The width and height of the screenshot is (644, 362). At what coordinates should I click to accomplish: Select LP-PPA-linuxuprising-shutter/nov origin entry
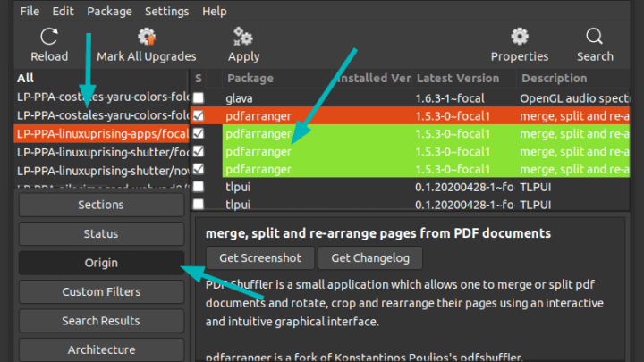point(101,171)
